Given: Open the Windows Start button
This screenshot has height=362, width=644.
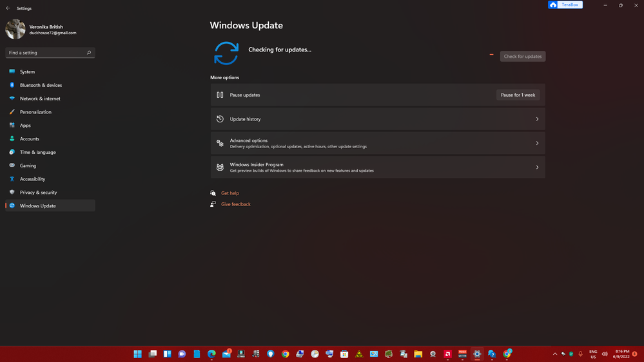Looking at the screenshot, I should (x=137, y=354).
